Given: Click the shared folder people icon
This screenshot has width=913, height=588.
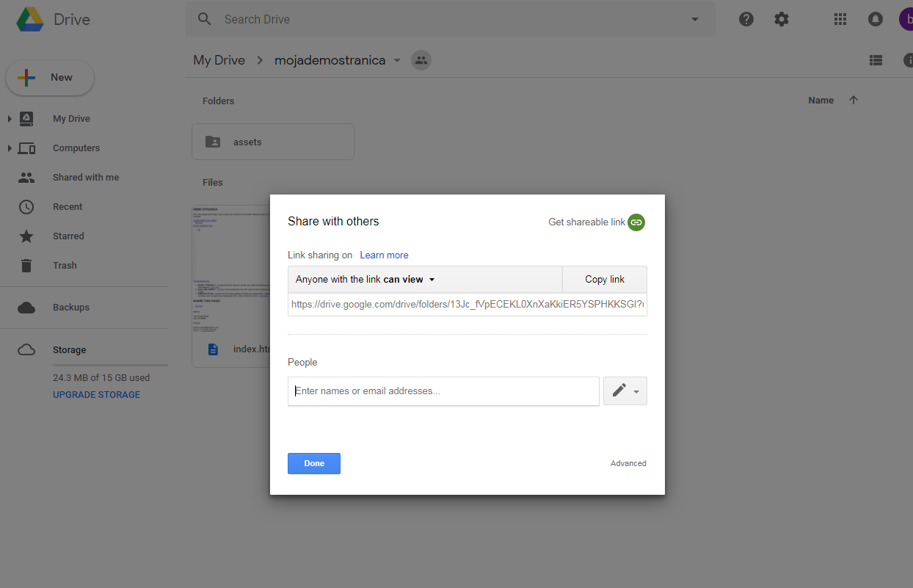Looking at the screenshot, I should click(x=421, y=61).
